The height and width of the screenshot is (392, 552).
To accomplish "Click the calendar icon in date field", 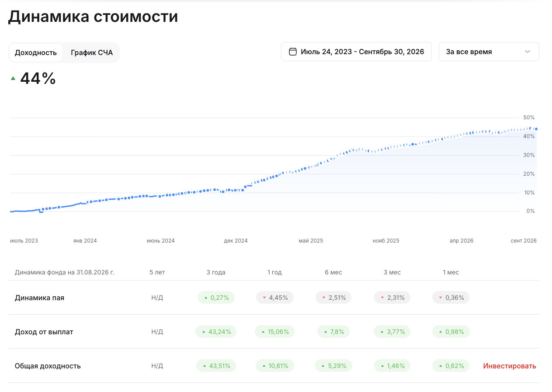I will coord(293,52).
